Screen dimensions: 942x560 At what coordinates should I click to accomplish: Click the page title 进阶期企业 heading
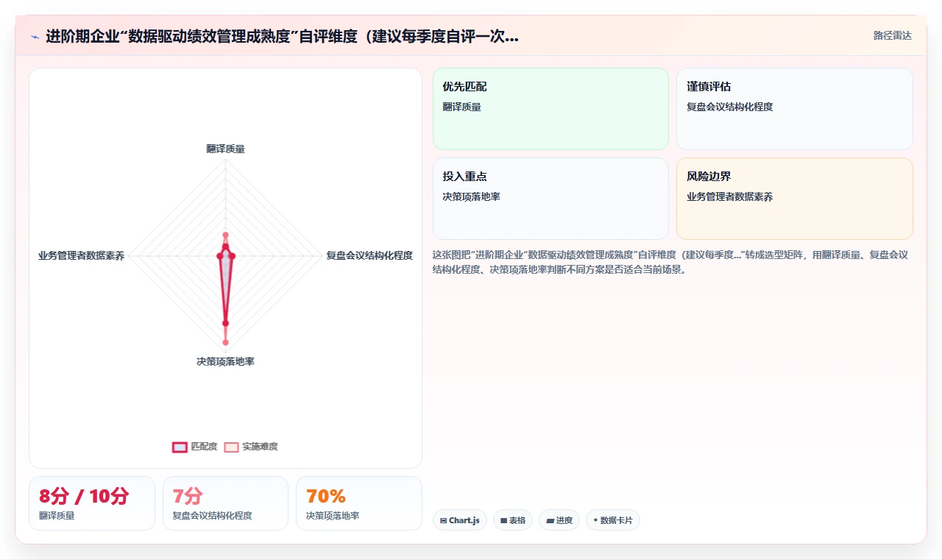(x=282, y=36)
